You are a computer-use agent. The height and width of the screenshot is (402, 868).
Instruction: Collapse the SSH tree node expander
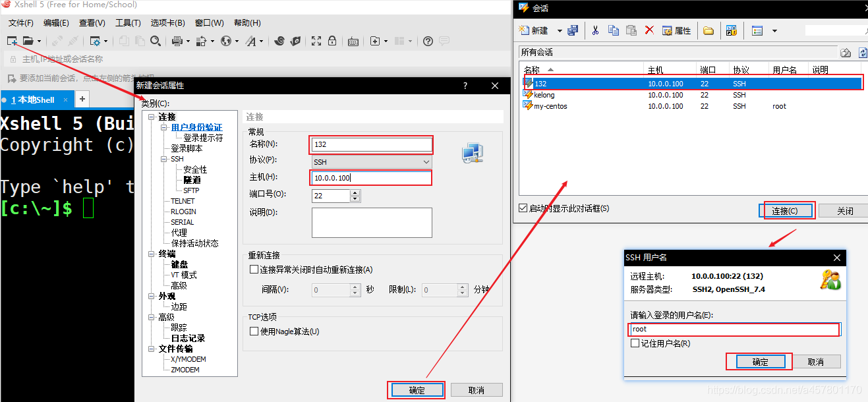pyautogui.click(x=164, y=159)
